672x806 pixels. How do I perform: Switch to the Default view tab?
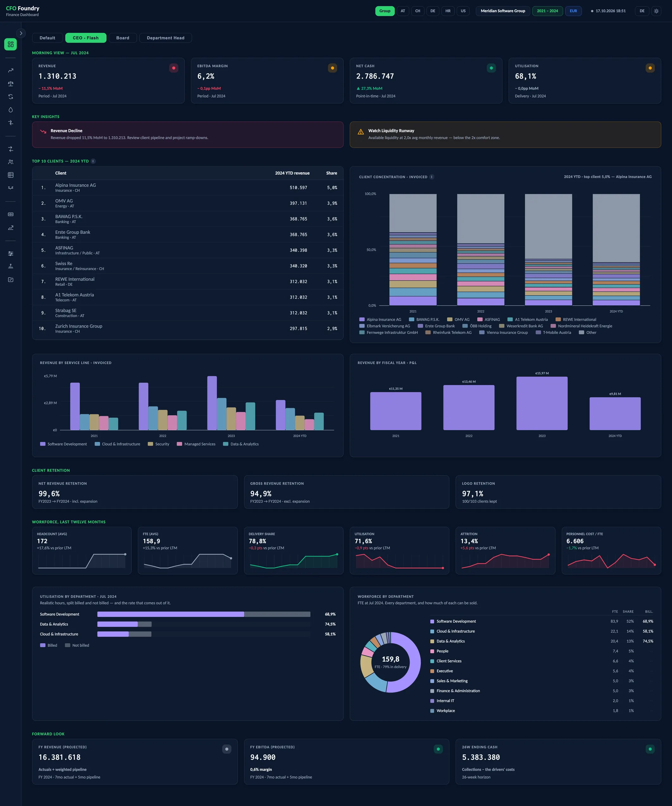point(47,38)
